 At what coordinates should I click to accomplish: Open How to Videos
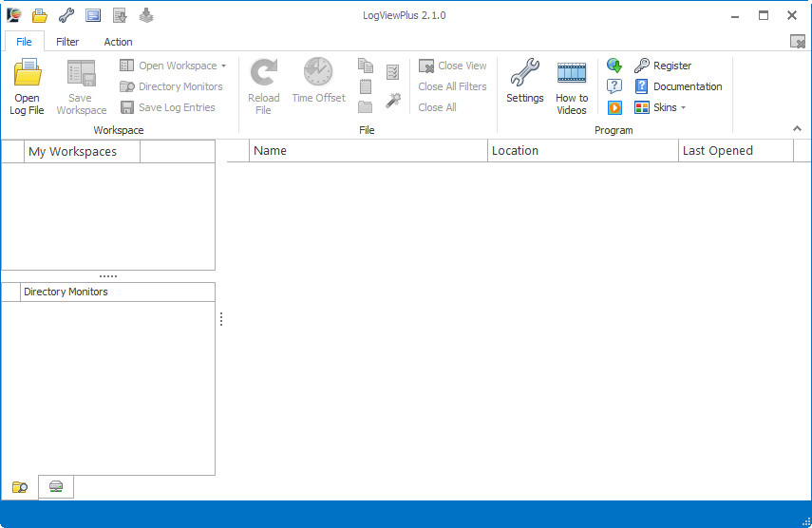pos(572,87)
